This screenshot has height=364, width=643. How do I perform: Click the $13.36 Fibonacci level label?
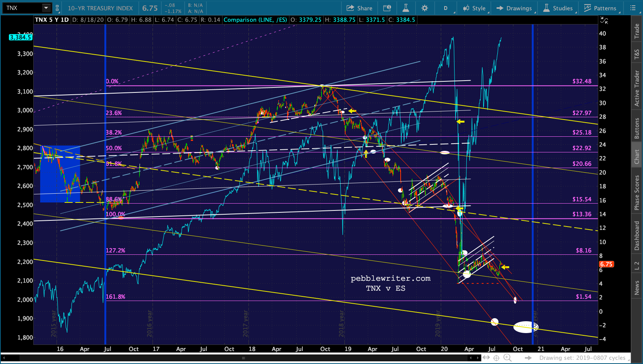(582, 214)
